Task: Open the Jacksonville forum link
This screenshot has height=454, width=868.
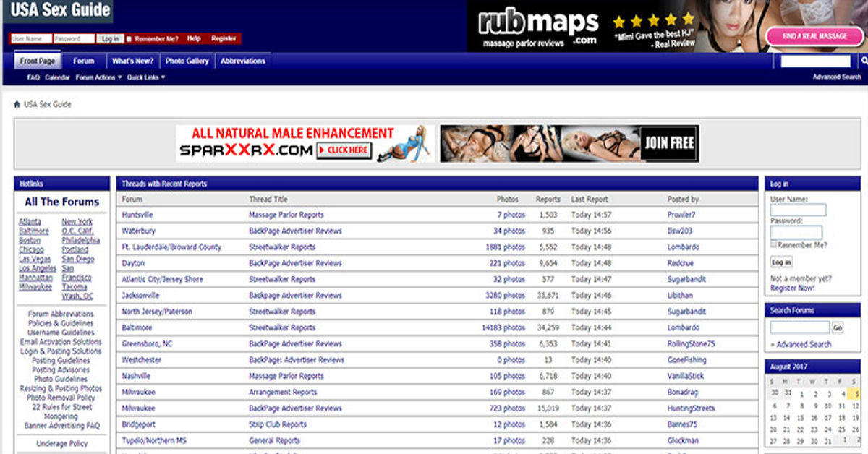Action: click(140, 296)
